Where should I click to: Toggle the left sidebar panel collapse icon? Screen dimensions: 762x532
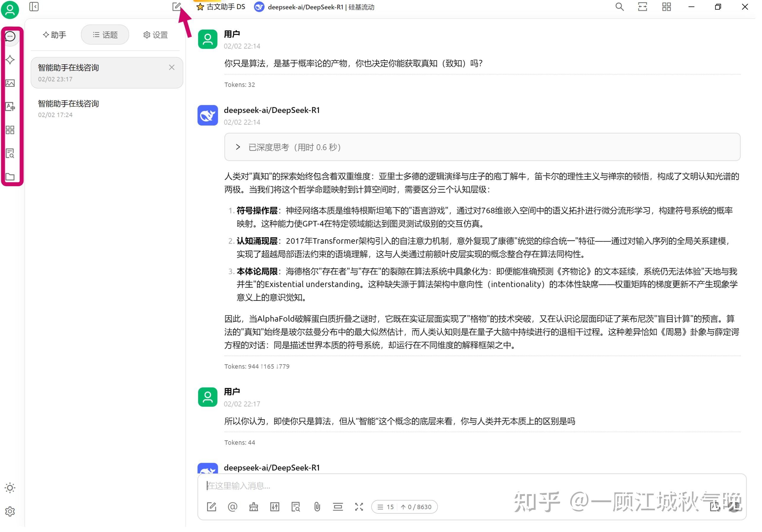[x=34, y=7]
